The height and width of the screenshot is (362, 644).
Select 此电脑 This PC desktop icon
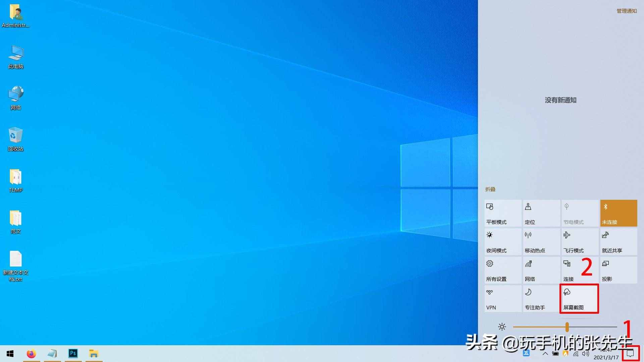coord(15,57)
